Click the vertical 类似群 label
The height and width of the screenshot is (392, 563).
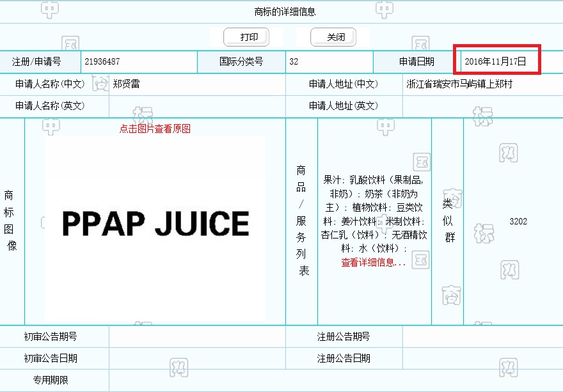coord(448,221)
